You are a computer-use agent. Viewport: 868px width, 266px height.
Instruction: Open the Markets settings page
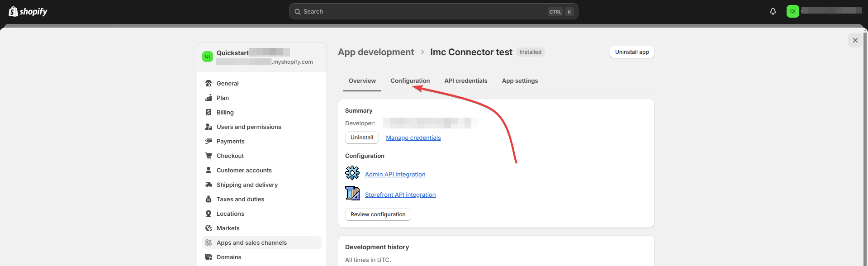click(x=228, y=228)
